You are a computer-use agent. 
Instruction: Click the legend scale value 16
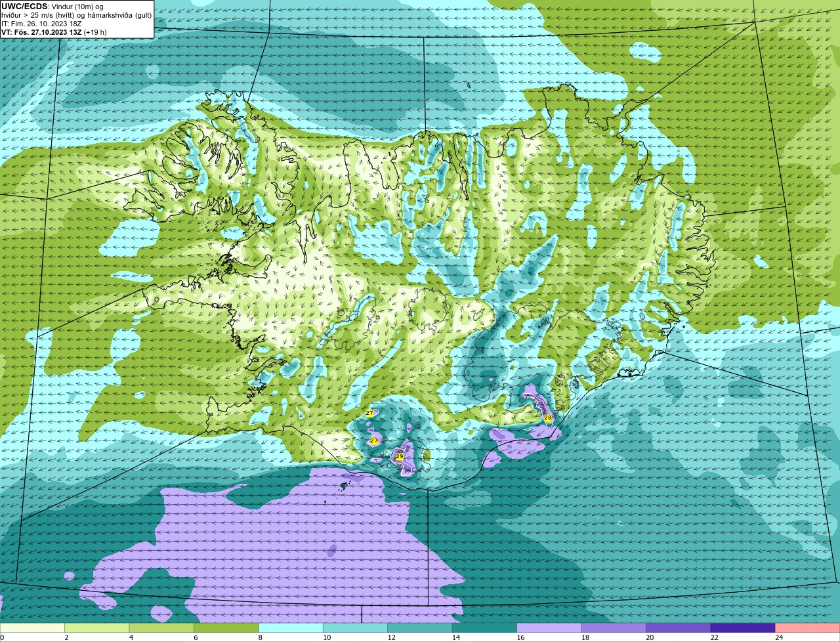pyautogui.click(x=520, y=637)
